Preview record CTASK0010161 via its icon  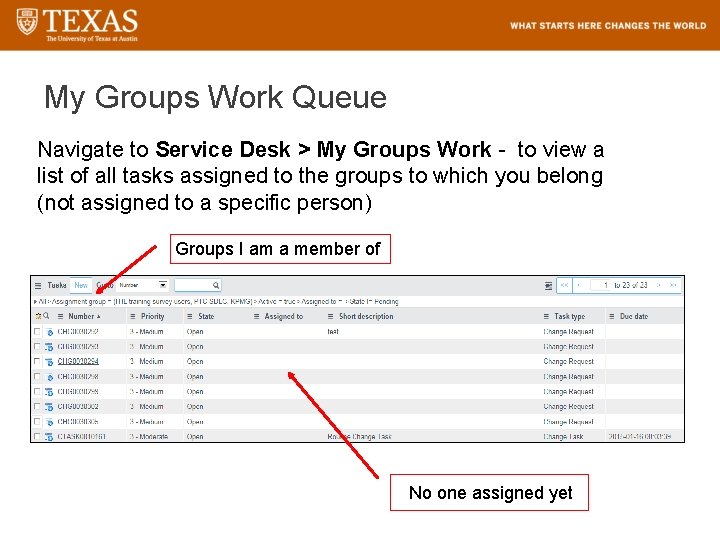pyautogui.click(x=49, y=437)
